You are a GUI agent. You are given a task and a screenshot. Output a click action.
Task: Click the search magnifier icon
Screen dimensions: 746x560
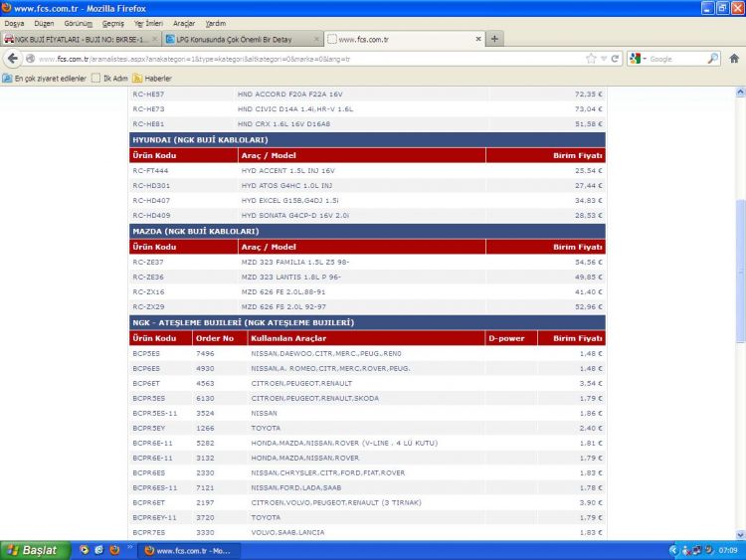713,59
